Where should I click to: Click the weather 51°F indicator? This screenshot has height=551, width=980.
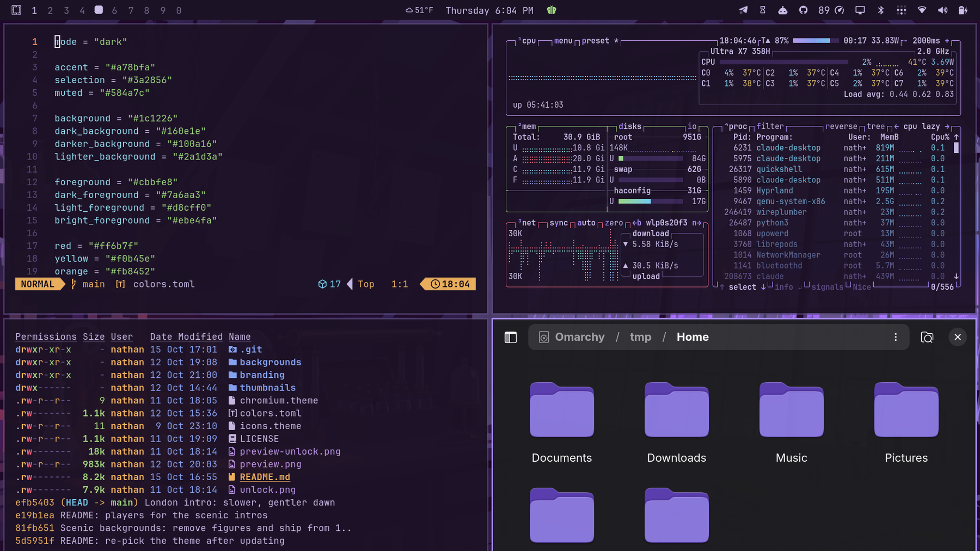pyautogui.click(x=419, y=10)
